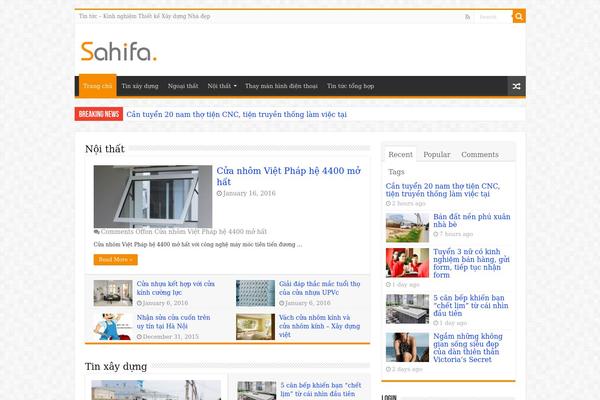Image resolution: width=600 pixels, height=400 pixels.
Task: Open the Trang chủ menu item
Action: 98,86
